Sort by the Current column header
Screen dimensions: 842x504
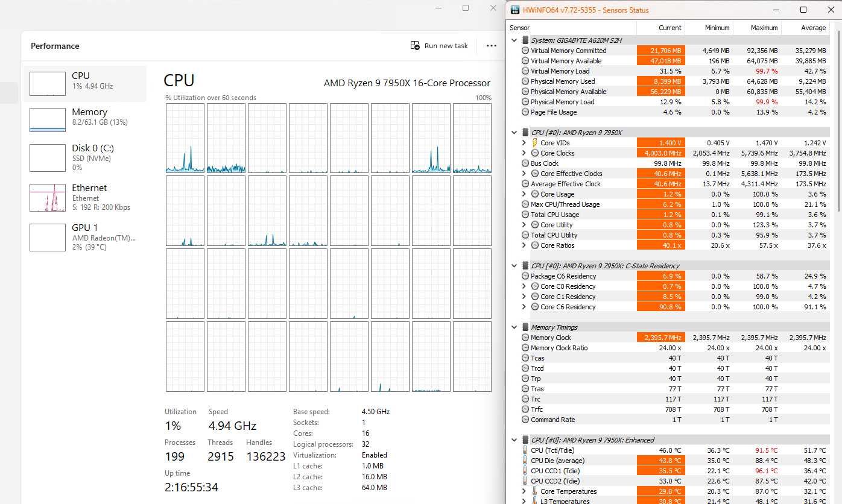point(660,28)
